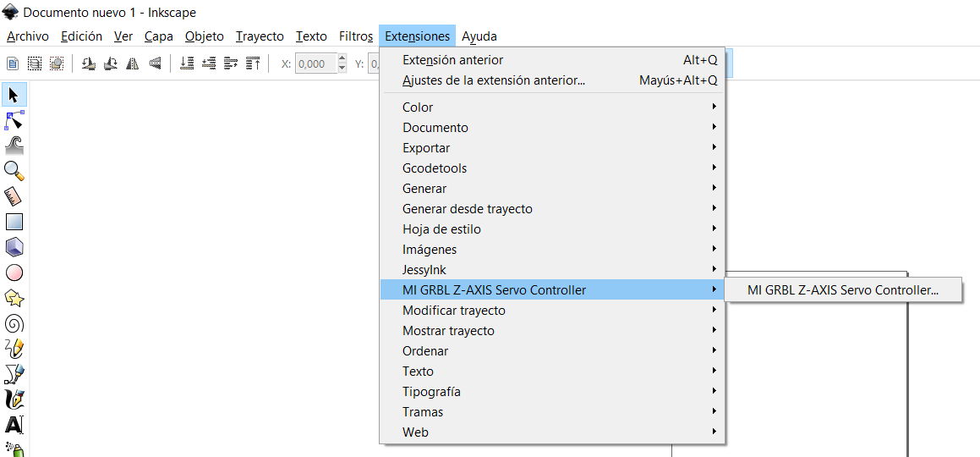This screenshot has height=457, width=980.
Task: Click MI GRBL Z-AXIS Servo Controller... entry
Action: [x=843, y=290]
